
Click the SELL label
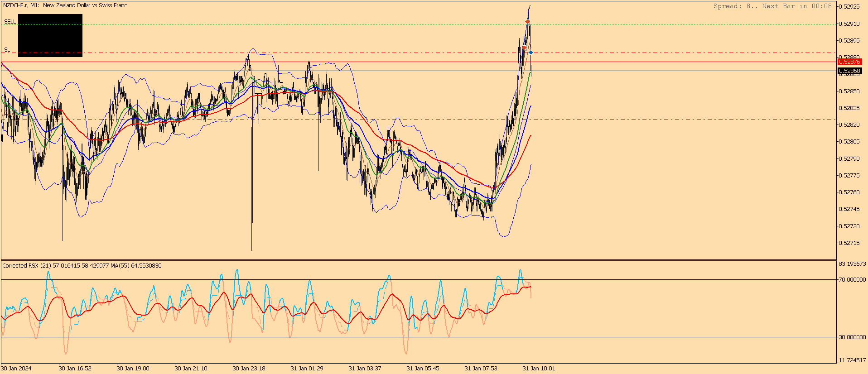tap(10, 22)
